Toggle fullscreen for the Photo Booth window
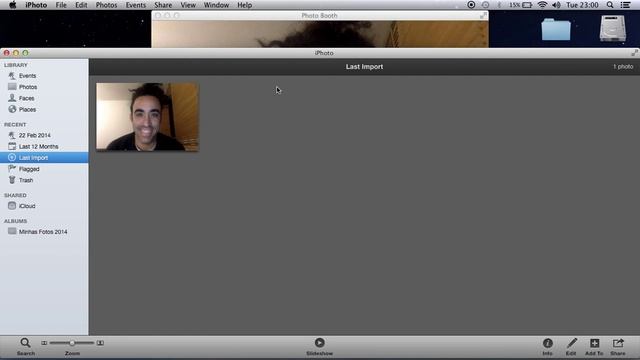This screenshot has height=360, width=640. [x=483, y=16]
